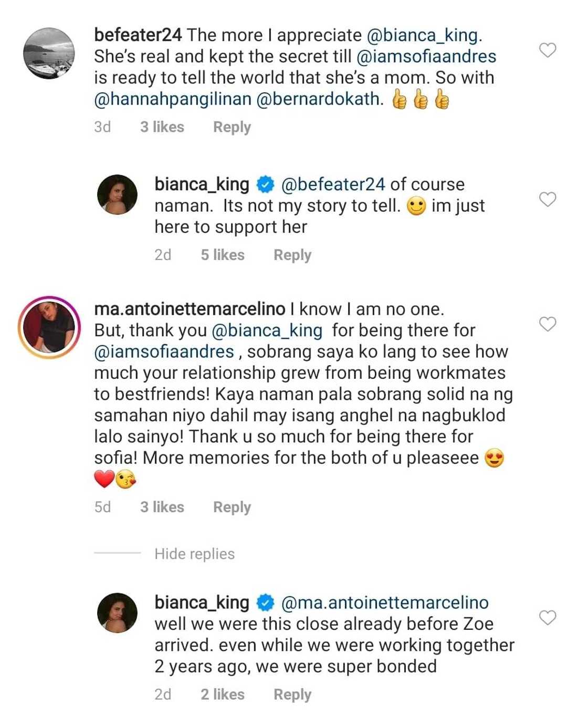Viewport: 588px width, 726px height.
Task: Like ma.antoinettemarcelino's comment via heart icon
Action: (549, 324)
